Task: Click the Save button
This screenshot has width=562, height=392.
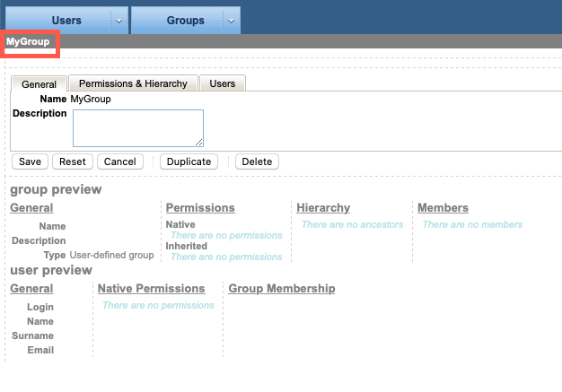Action: click(x=31, y=161)
